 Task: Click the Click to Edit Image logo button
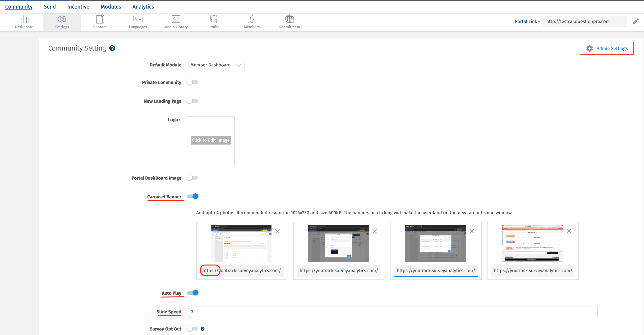tap(211, 140)
